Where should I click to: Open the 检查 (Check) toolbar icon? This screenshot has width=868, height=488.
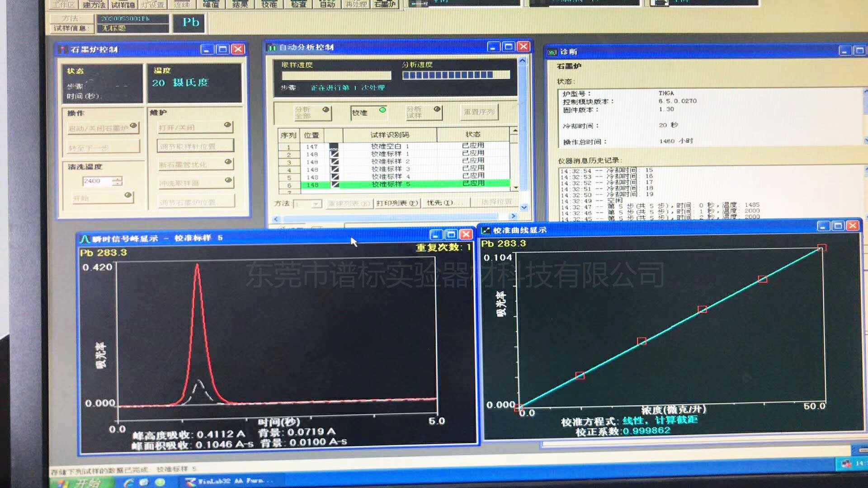(298, 4)
